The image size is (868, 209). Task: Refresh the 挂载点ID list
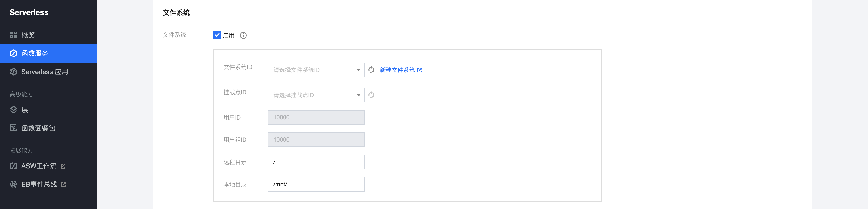pos(371,95)
